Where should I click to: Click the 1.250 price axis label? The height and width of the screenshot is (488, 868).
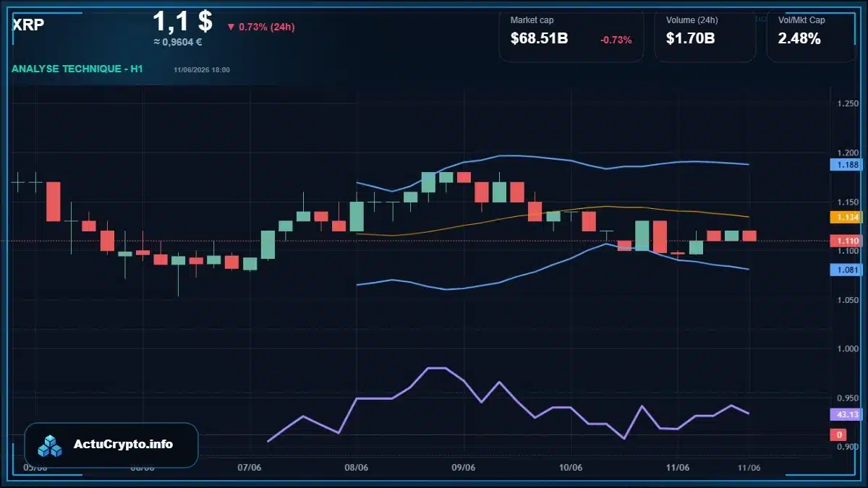pyautogui.click(x=847, y=104)
